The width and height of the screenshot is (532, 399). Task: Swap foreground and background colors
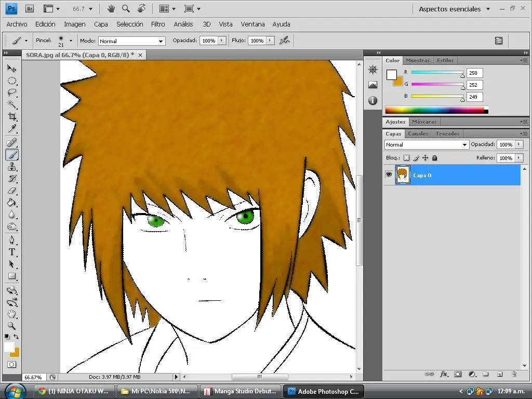(16, 337)
